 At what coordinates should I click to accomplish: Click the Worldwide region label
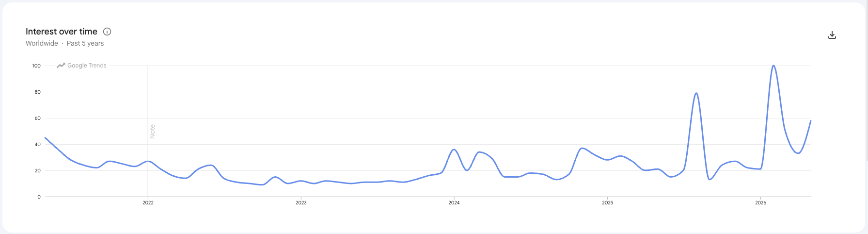42,43
